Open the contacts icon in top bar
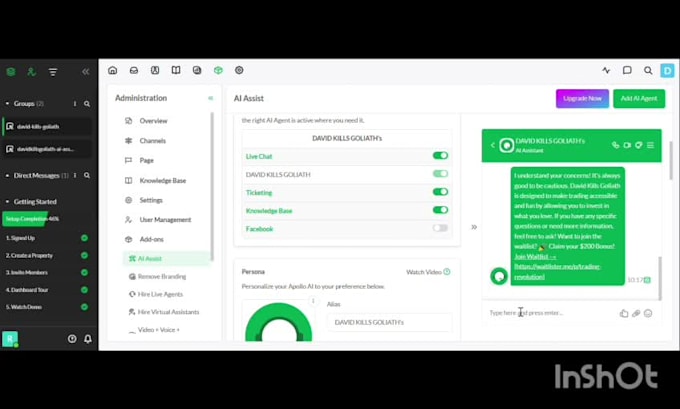680x409 pixels. click(155, 70)
